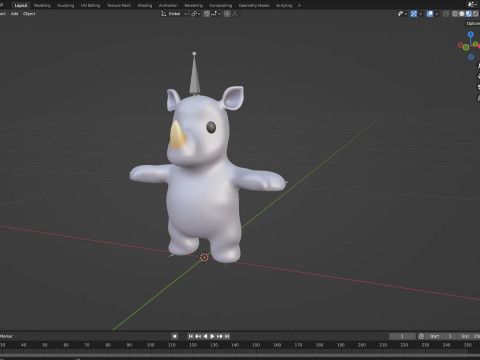Click the timeline horizontal scrollbar
This screenshot has width=480, height=360.
pyautogui.click(x=240, y=356)
